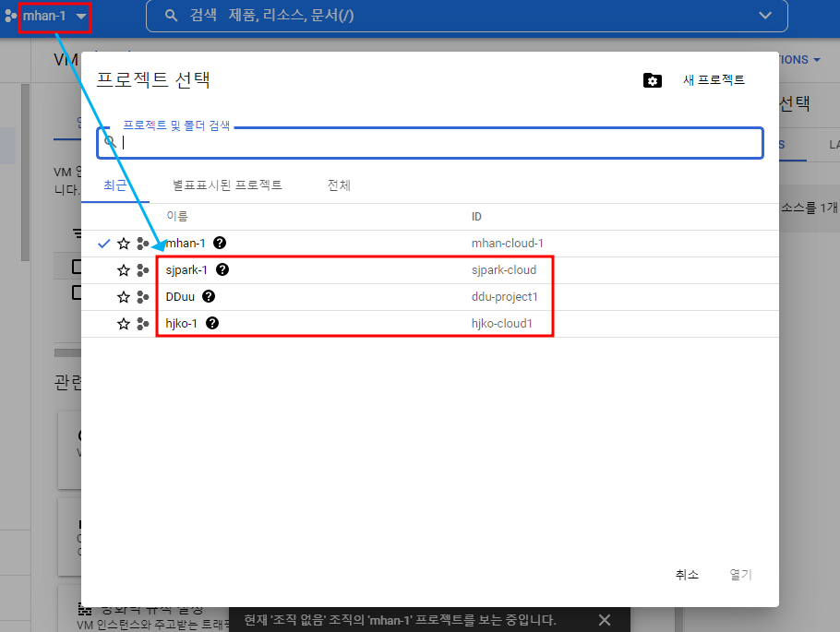Open the mhan-1 project selector dropdown
The image size is (840, 632).
(54, 16)
